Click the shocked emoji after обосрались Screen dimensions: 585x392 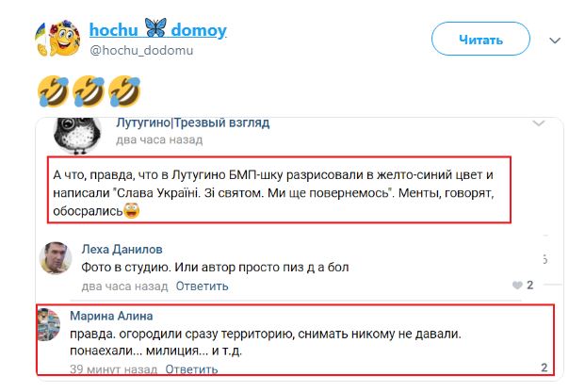click(x=131, y=211)
